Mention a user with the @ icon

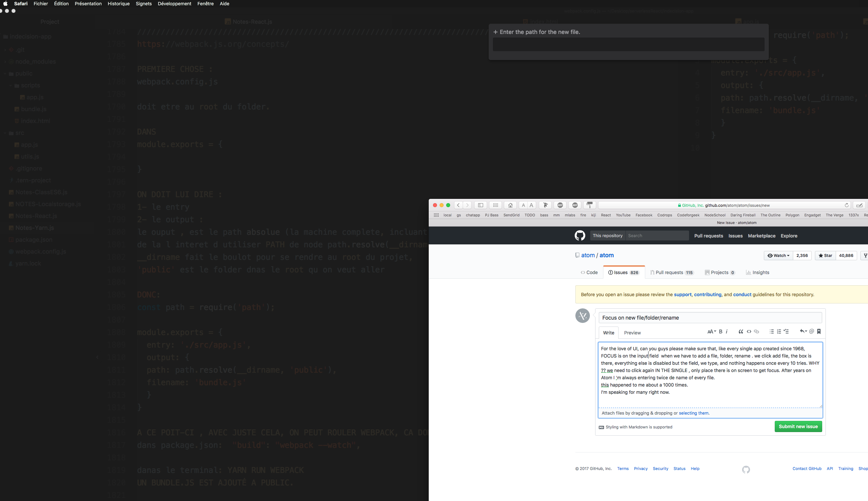pos(812,331)
